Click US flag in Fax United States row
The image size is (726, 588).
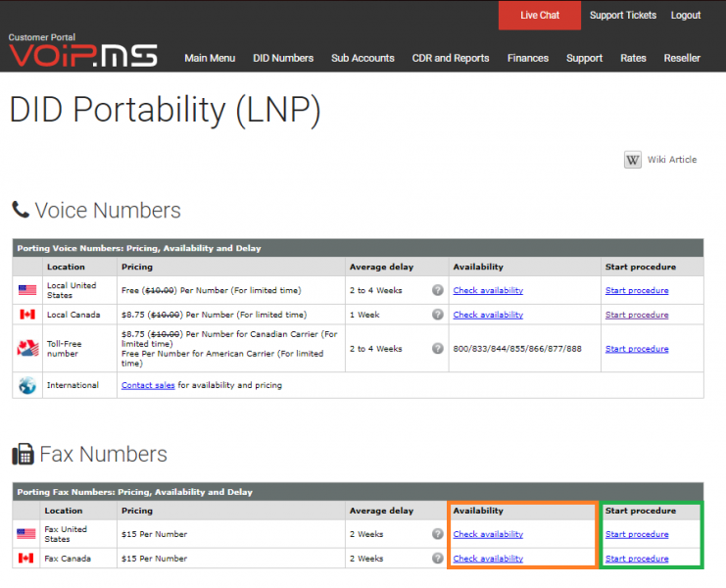(25, 534)
